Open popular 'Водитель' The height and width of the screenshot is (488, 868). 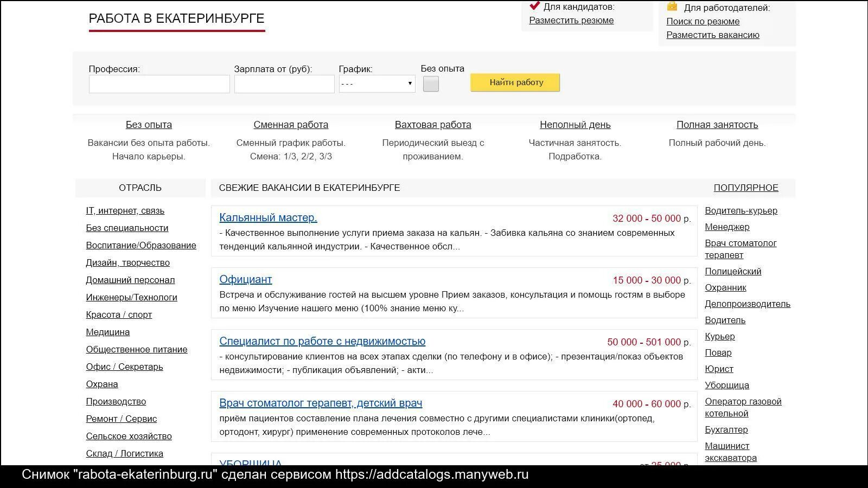pyautogui.click(x=725, y=320)
